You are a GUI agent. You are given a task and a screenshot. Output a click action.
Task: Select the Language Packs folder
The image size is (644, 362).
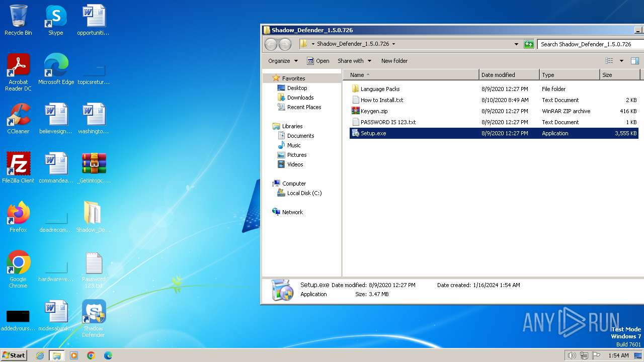click(380, 89)
